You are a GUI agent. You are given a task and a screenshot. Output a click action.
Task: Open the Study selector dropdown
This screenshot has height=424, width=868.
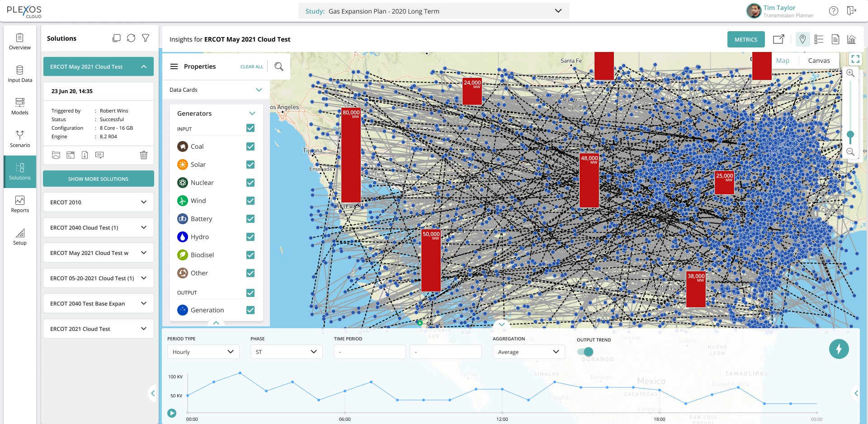pos(434,11)
